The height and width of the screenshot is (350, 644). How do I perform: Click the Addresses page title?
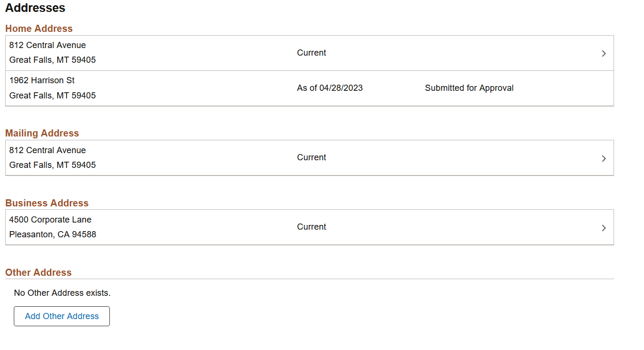35,8
